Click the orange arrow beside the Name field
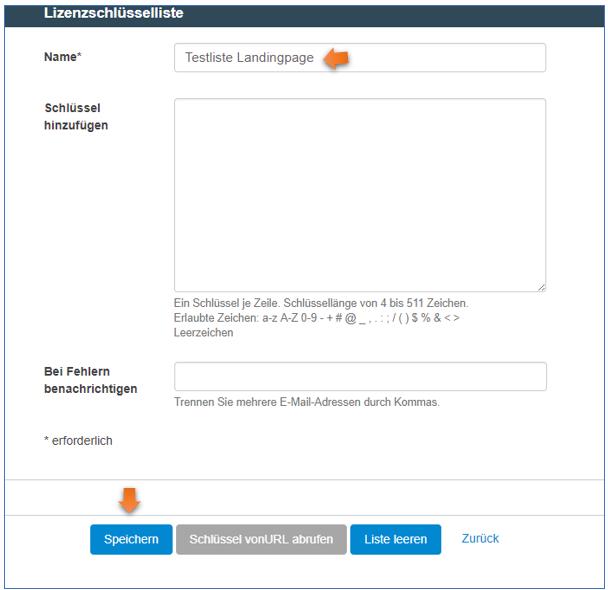 335,59
